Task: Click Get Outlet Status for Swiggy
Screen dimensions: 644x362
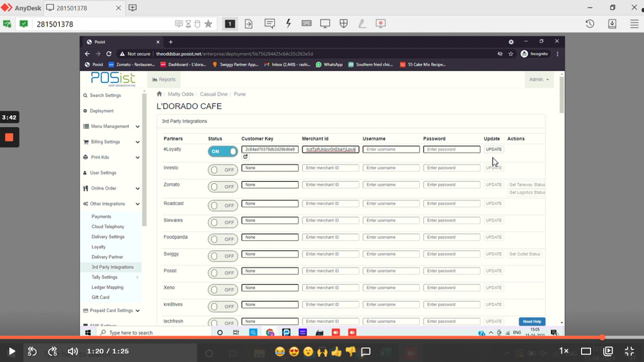Action: point(525,254)
